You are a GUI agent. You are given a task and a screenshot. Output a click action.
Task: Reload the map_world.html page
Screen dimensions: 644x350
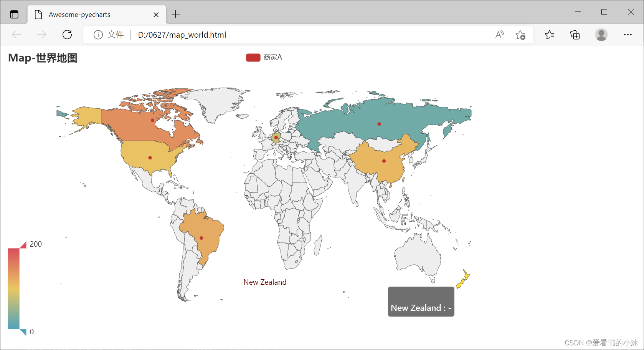(x=67, y=35)
